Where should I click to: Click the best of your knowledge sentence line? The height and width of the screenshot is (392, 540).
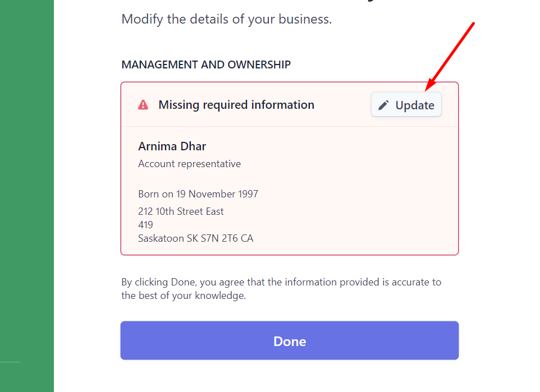pos(184,296)
